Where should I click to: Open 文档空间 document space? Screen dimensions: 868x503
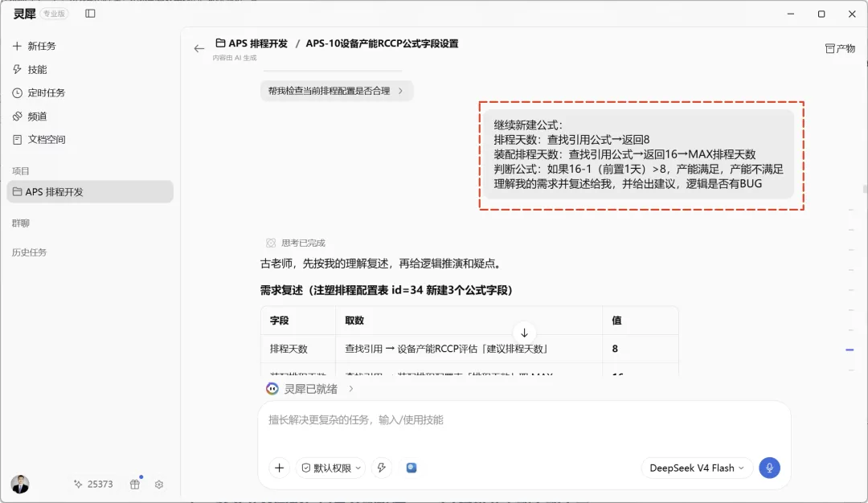39,140
